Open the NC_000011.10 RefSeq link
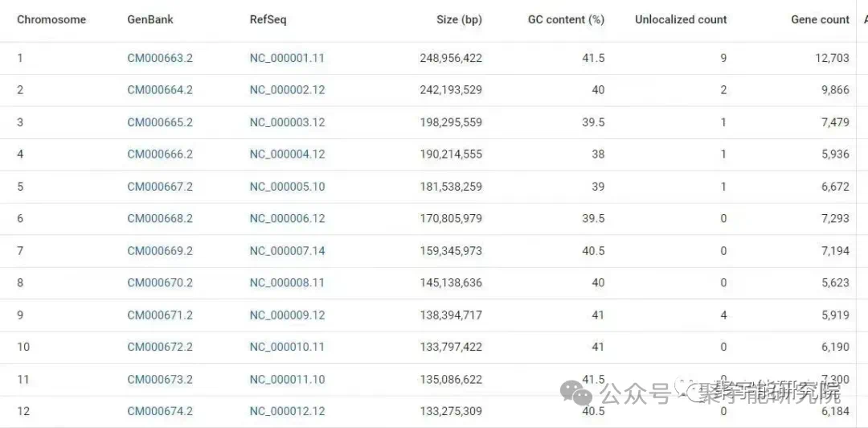Screen dimensions: 868x428 (x=287, y=380)
